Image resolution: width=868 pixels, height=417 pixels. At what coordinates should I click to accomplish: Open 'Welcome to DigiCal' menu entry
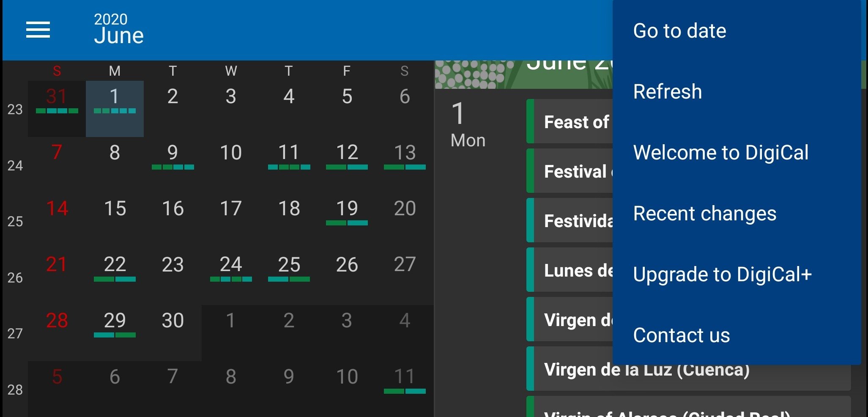pos(720,153)
